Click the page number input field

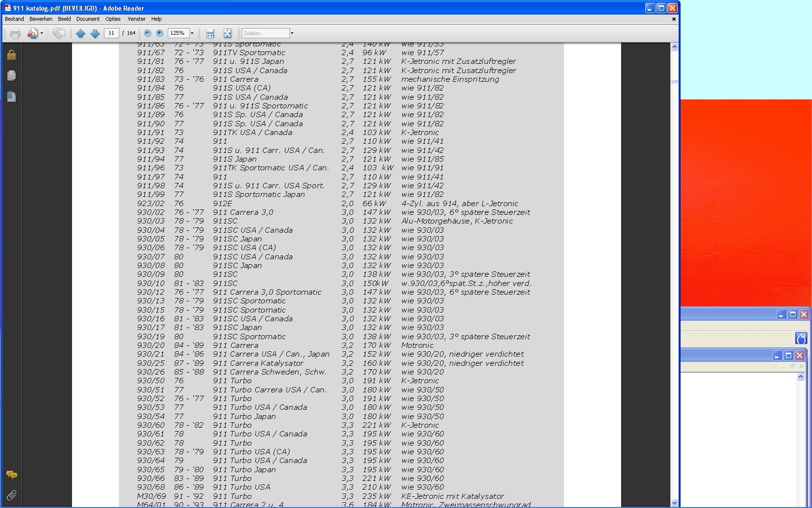point(112,33)
